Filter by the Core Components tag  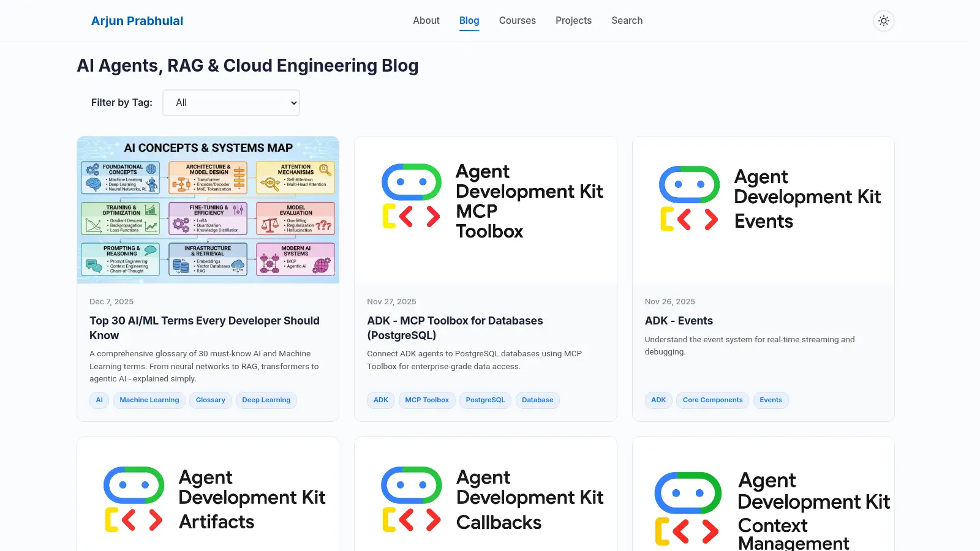(x=713, y=400)
